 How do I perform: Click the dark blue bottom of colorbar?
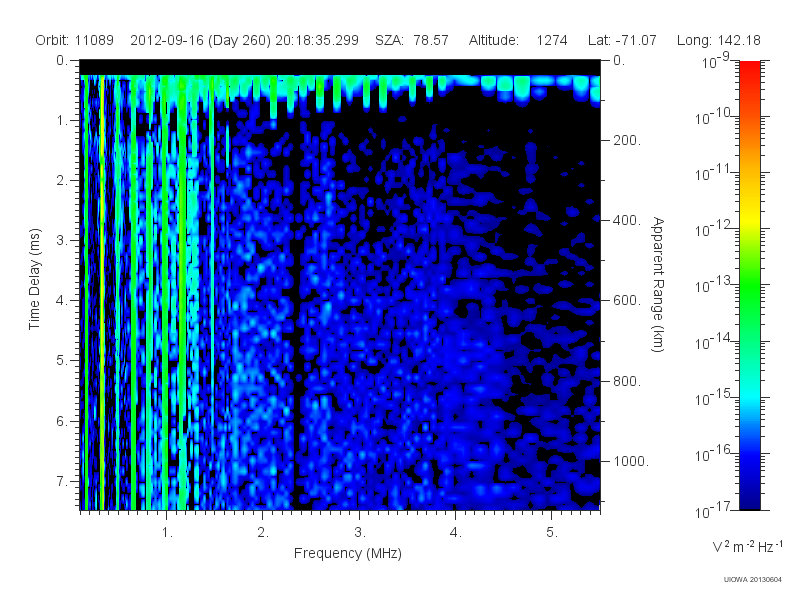pos(749,497)
